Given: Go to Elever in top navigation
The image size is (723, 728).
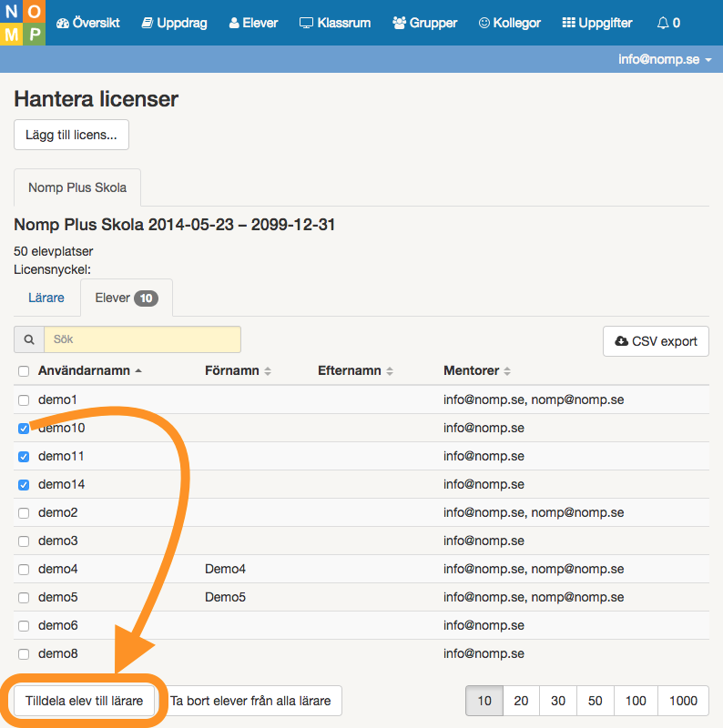Looking at the screenshot, I should pyautogui.click(x=253, y=23).
